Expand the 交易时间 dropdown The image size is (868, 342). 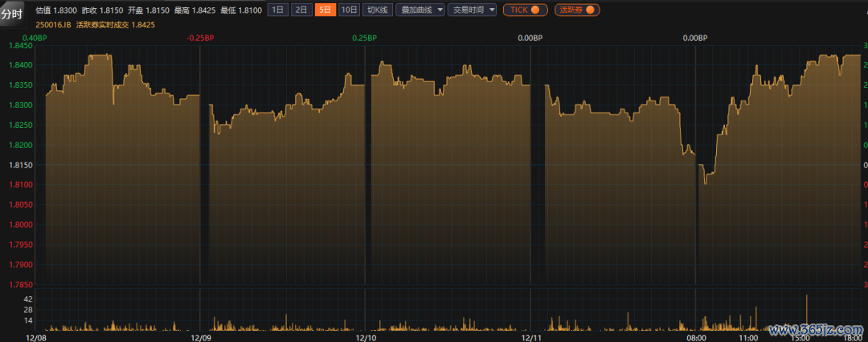(x=473, y=10)
